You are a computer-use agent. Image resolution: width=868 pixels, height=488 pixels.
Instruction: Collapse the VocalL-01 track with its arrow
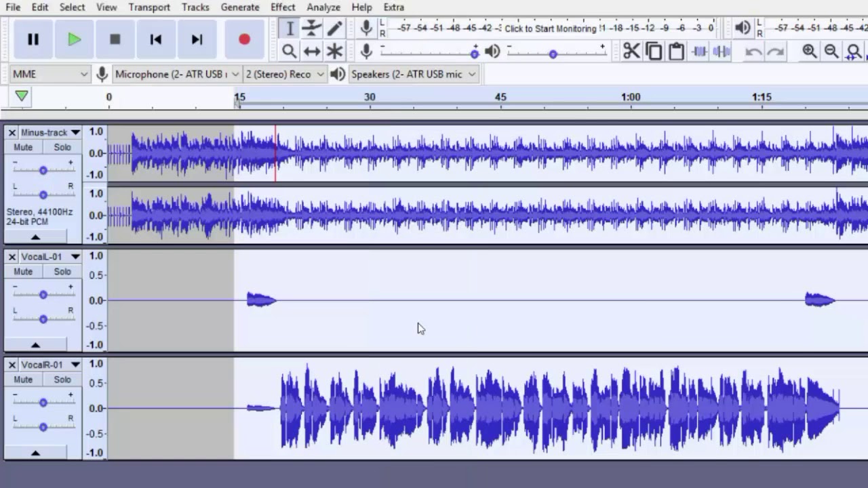tap(35, 344)
